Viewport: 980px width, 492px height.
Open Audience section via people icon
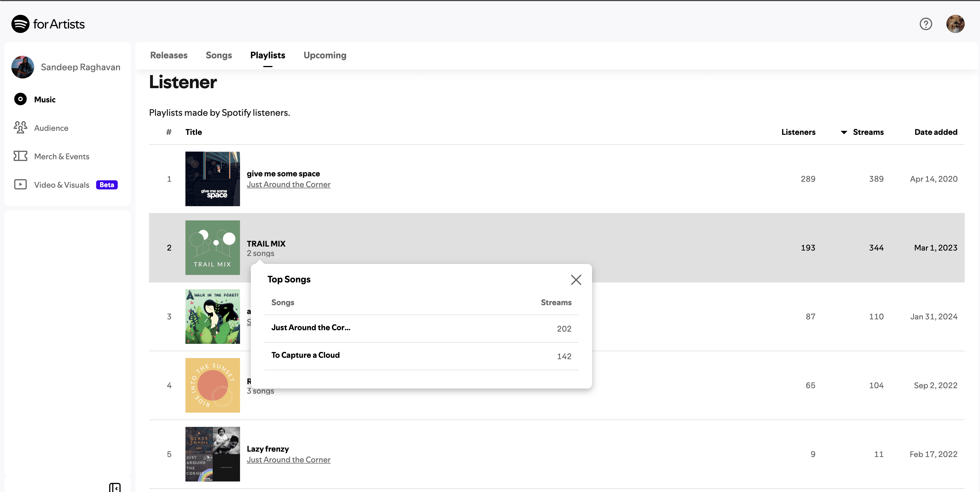point(20,127)
